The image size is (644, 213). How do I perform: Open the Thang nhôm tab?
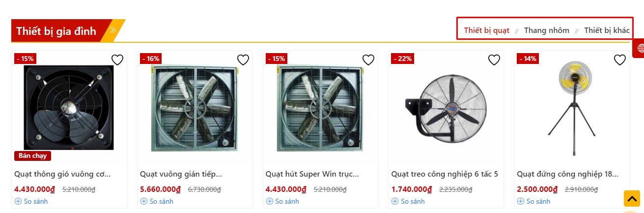(x=546, y=30)
